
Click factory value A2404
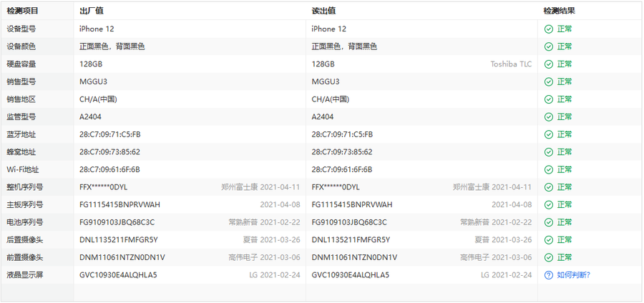pos(90,117)
